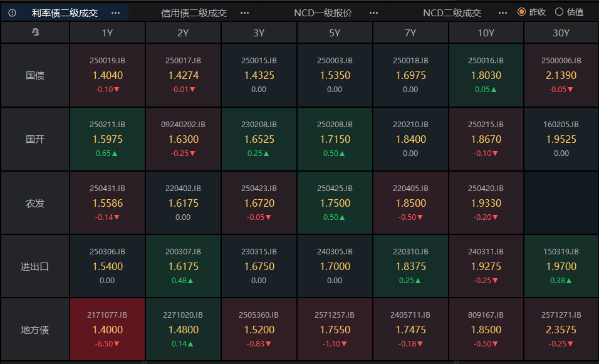Switch to the NCD二级成交 tab

pyautogui.click(x=452, y=13)
